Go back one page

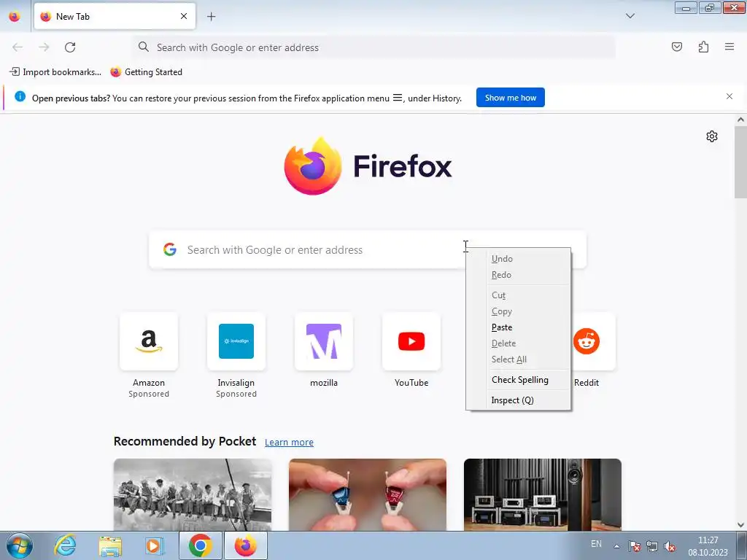[x=18, y=47]
